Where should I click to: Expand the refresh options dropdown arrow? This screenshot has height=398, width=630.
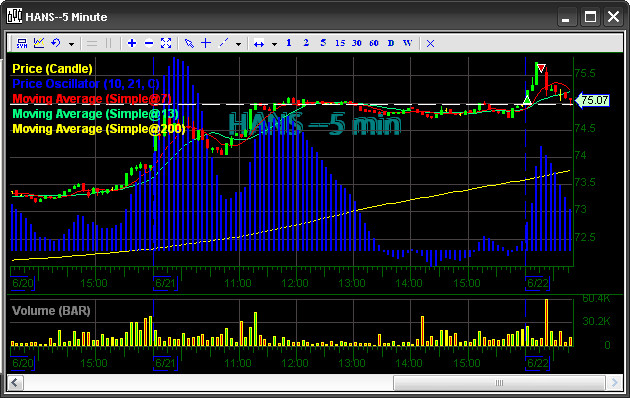point(71,44)
